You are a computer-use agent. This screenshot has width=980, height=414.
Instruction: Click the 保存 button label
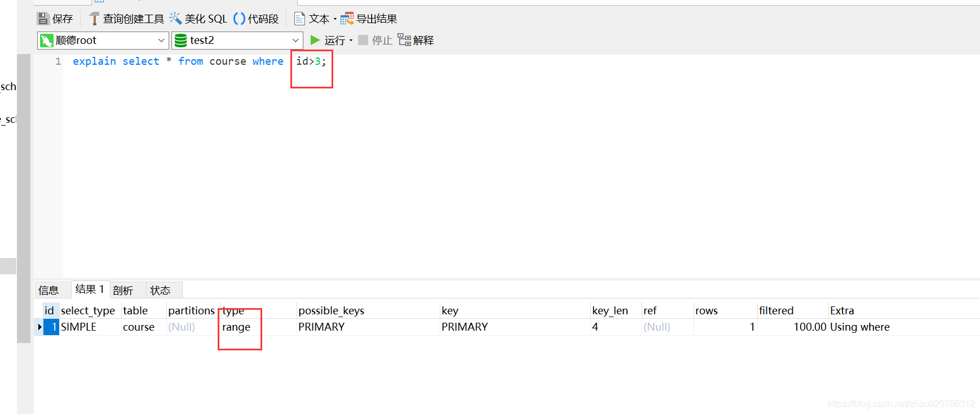coord(63,19)
